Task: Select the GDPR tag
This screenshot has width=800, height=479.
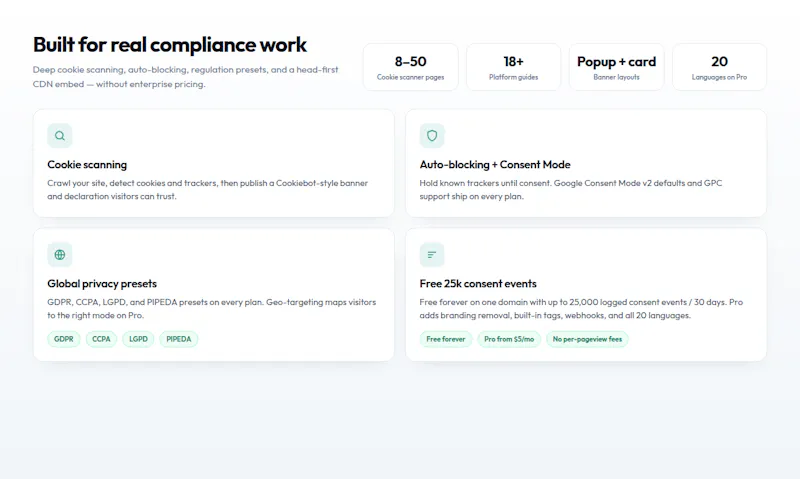Action: (64, 339)
